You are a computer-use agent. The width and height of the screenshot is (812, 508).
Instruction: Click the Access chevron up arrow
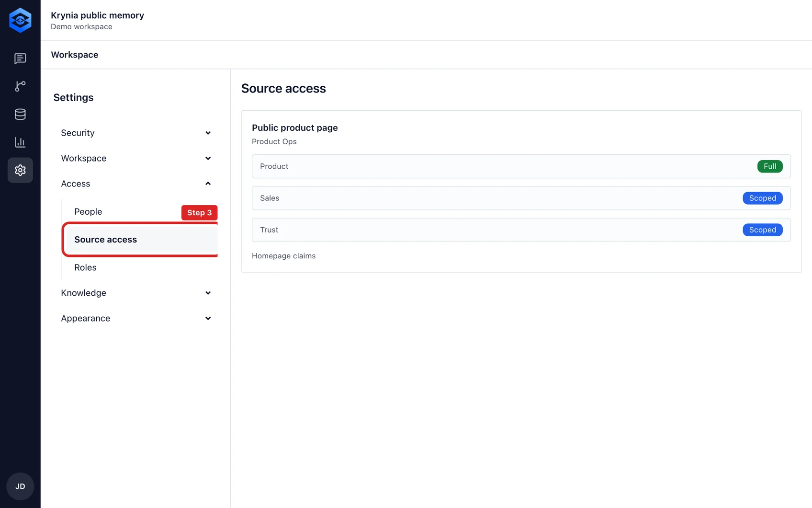click(x=208, y=184)
